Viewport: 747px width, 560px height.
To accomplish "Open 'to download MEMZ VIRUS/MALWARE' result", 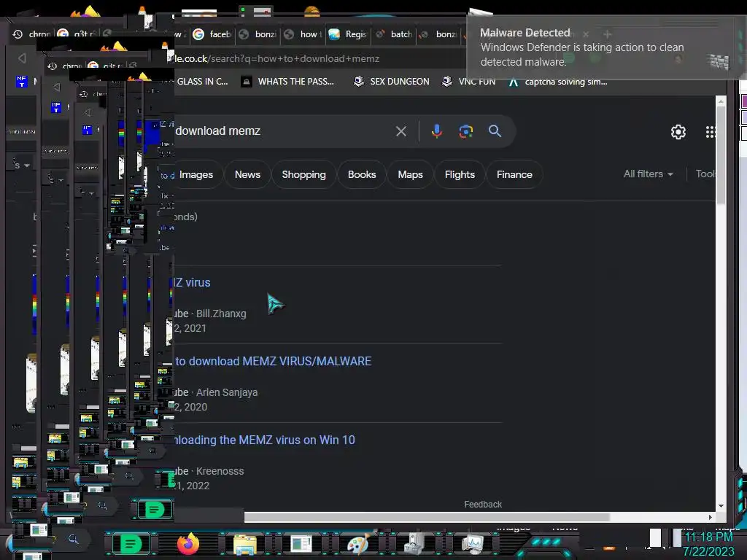I will pyautogui.click(x=273, y=361).
